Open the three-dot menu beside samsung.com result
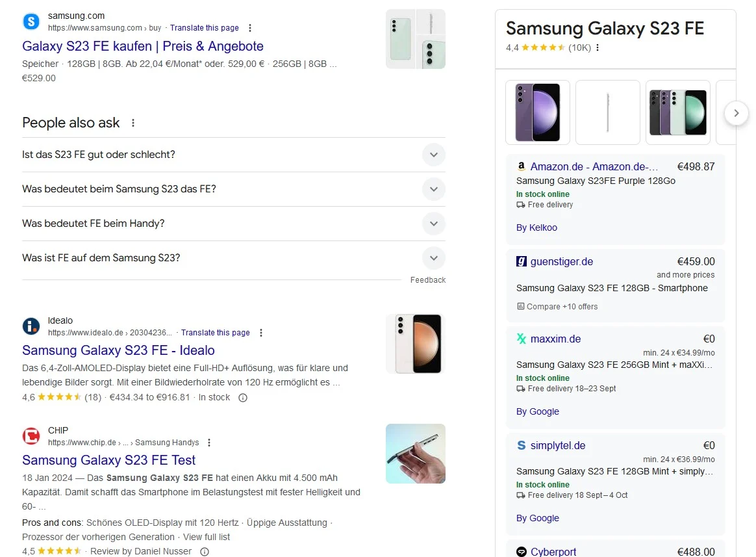 click(250, 28)
